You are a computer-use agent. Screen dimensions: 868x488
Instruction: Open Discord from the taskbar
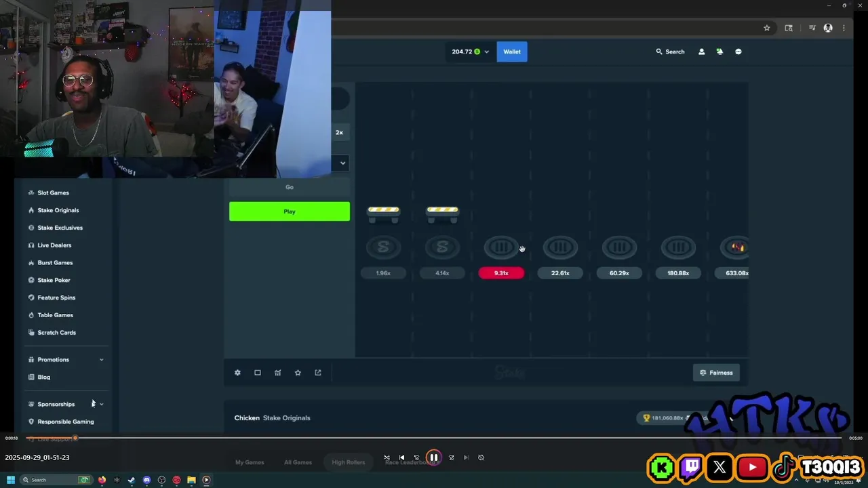(x=146, y=480)
